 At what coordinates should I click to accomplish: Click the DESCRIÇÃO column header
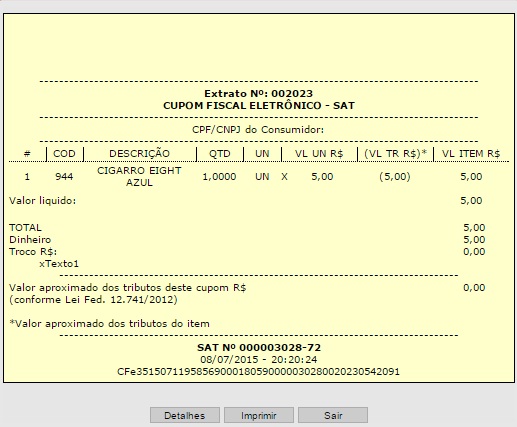coord(139,153)
